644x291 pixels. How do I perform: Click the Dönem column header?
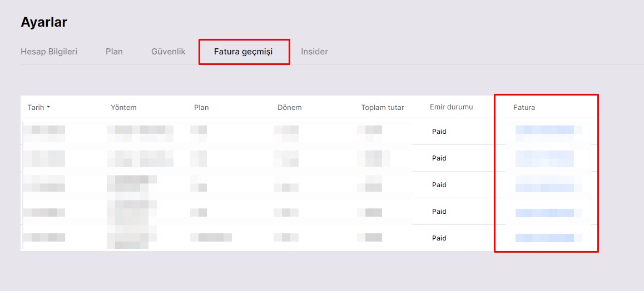coord(289,107)
